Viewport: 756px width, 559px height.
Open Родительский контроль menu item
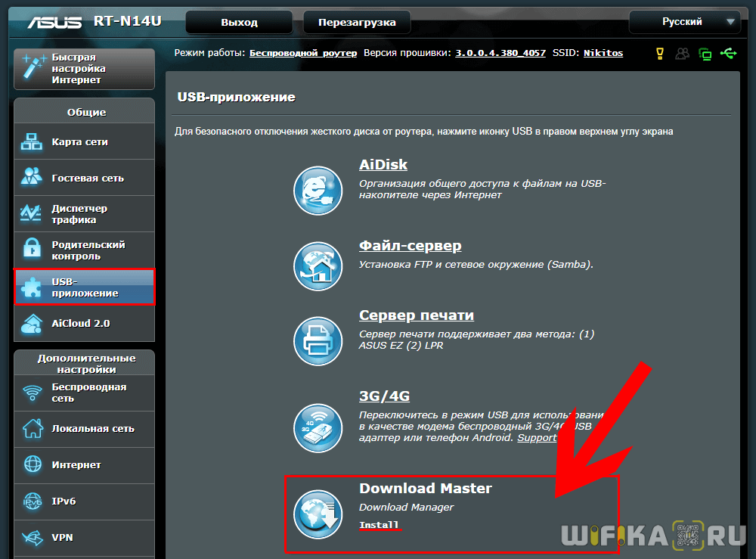[85, 250]
